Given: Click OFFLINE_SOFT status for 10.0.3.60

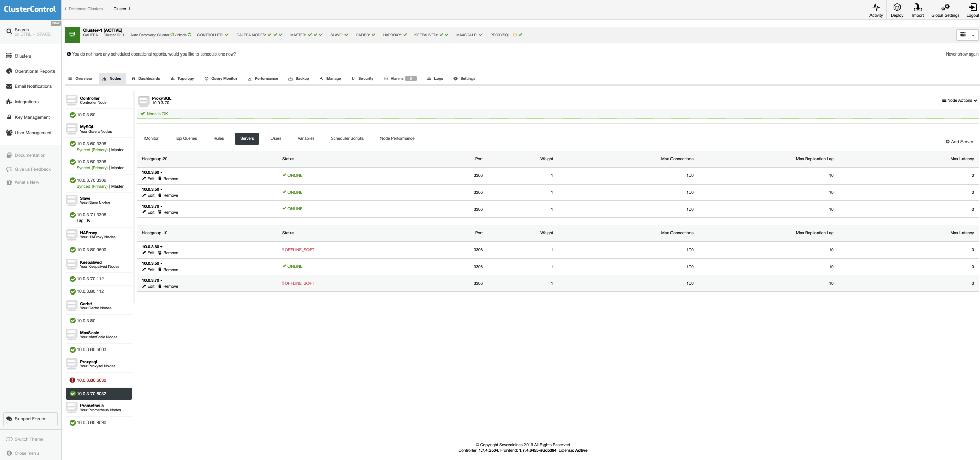Looking at the screenshot, I should pos(298,250).
